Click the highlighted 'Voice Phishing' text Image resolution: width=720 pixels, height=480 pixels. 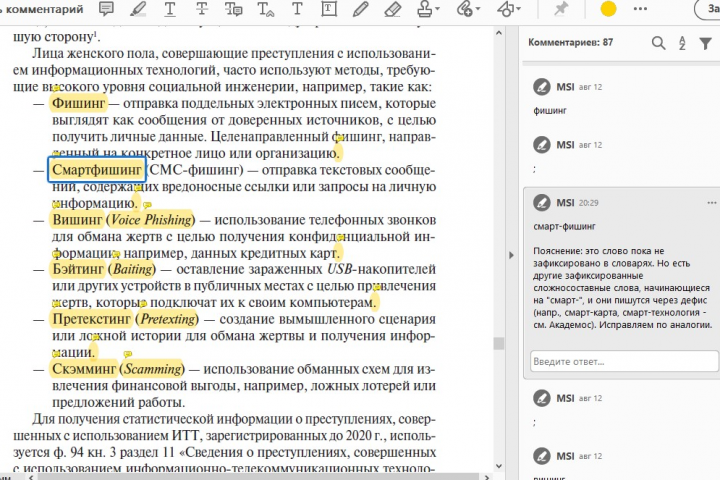pyautogui.click(x=152, y=220)
